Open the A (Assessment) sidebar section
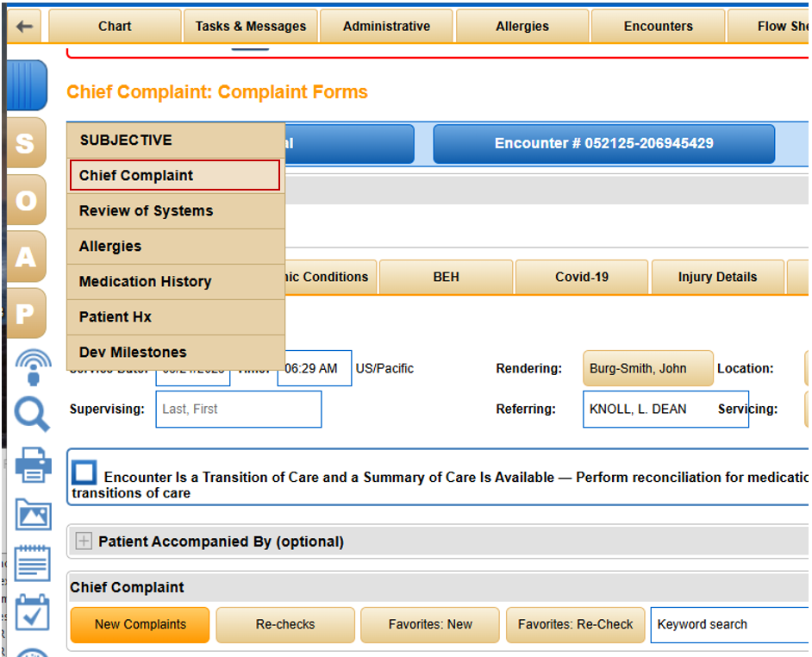The width and height of the screenshot is (812, 657). tap(26, 257)
